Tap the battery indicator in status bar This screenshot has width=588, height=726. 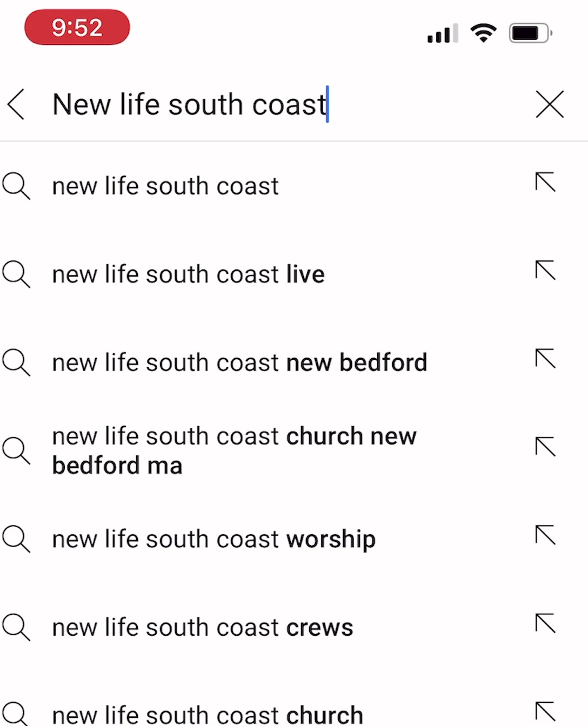click(x=531, y=33)
